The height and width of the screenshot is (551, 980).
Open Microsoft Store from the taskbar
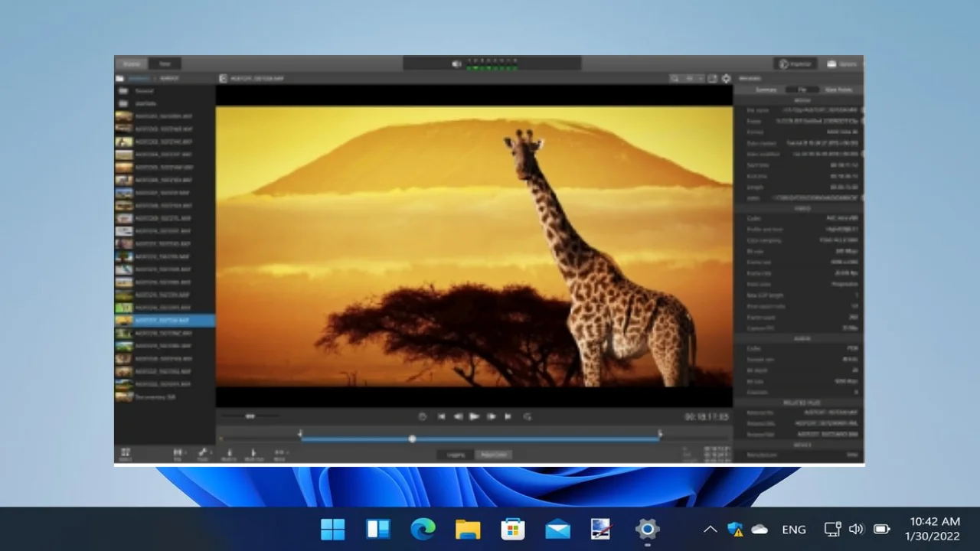(x=513, y=529)
